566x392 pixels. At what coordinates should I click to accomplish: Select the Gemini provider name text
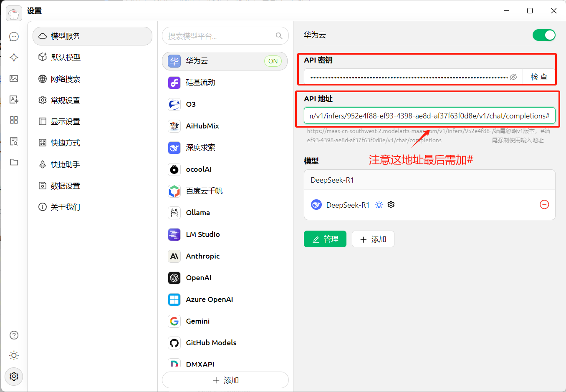[198, 321]
